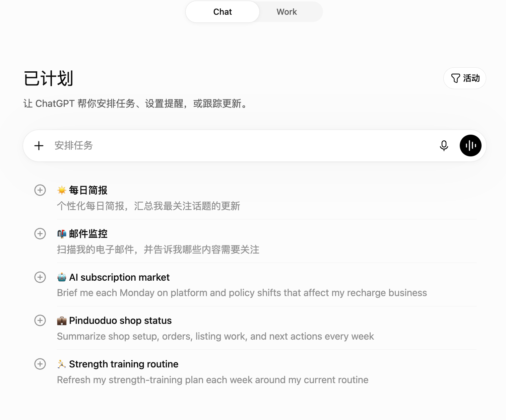
Task: Click subtitle '让 ChatGPT 帮你安排任务、设置提醒'
Action: pyautogui.click(x=135, y=103)
